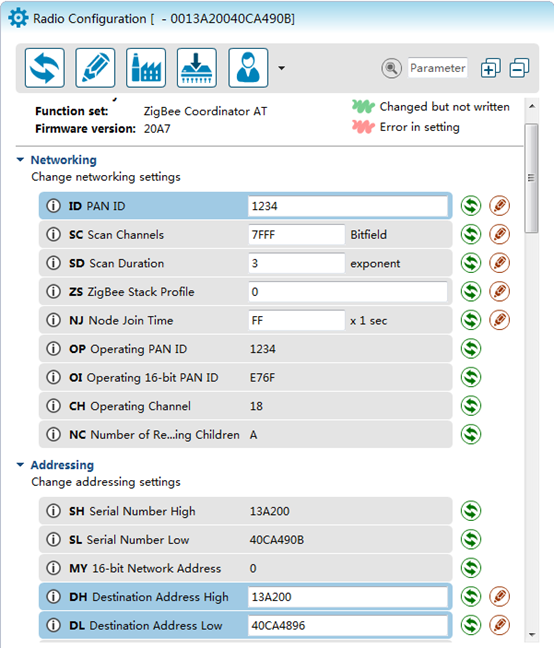554x648 pixels.
Task: Refresh the NJ Node Join Time parameter
Action: [471, 320]
